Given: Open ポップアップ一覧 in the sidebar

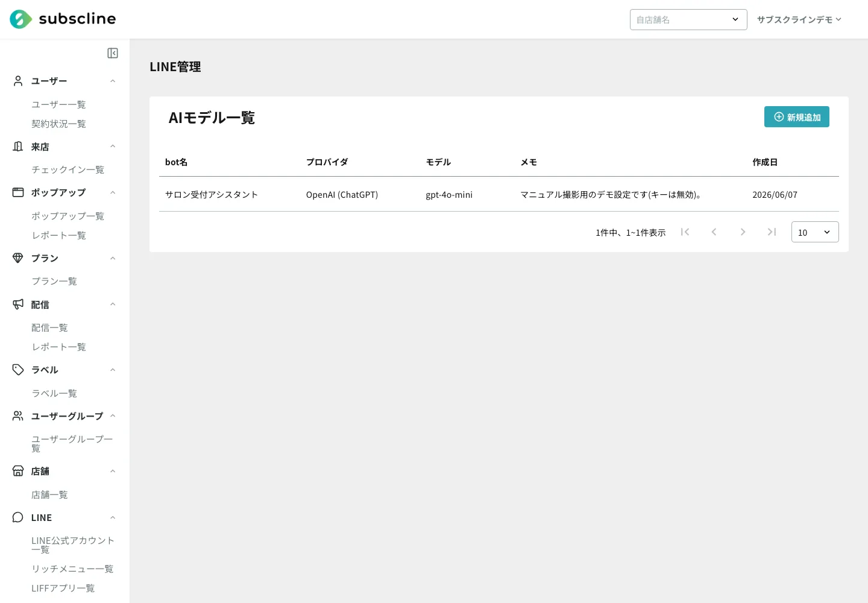Looking at the screenshot, I should click(68, 216).
